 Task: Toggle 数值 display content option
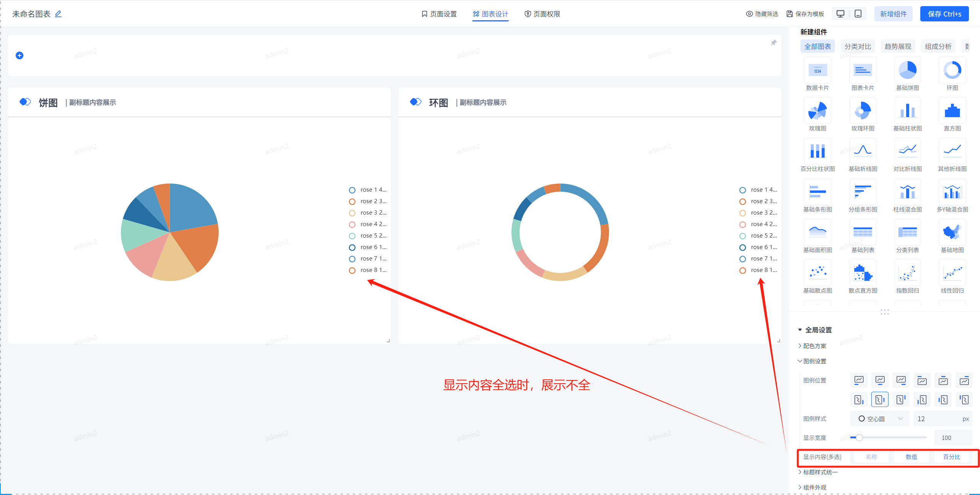point(911,457)
